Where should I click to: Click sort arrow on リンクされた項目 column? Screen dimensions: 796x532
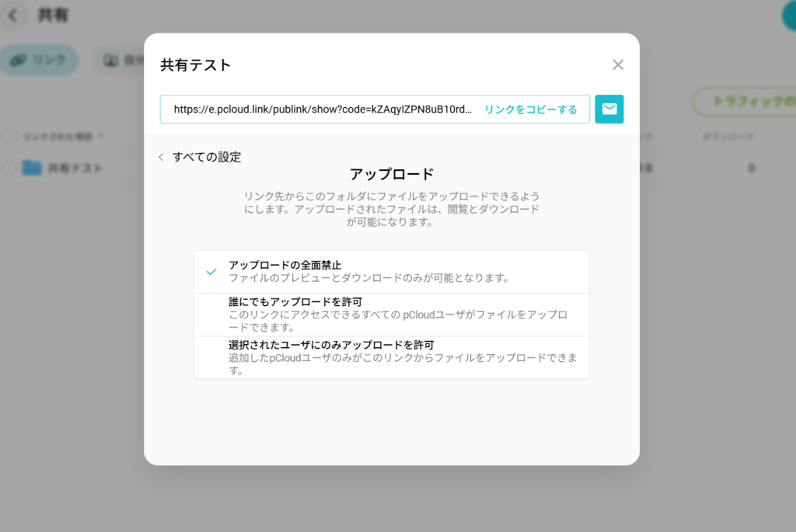click(x=102, y=137)
